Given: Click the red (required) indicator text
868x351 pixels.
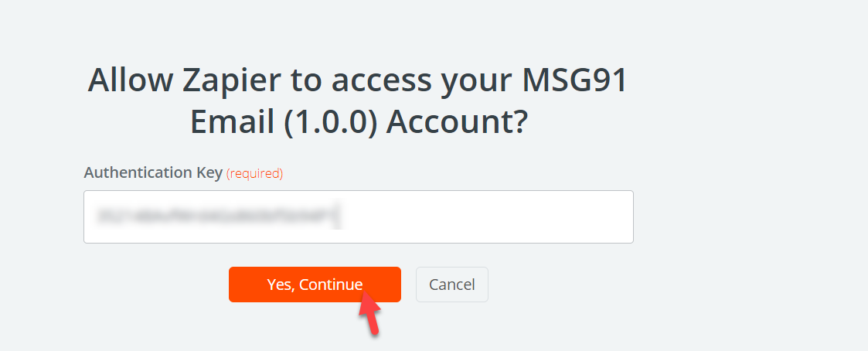Looking at the screenshot, I should 254,174.
